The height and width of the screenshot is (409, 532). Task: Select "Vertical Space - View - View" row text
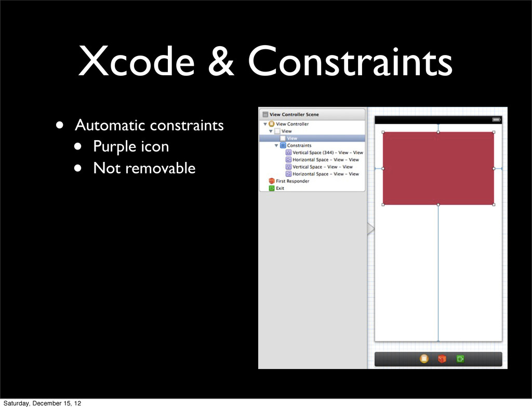click(x=323, y=167)
